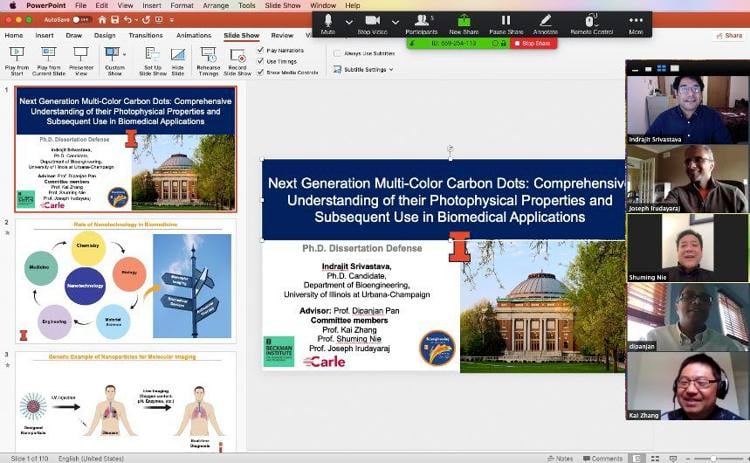750x463 pixels.
Task: Toggle Notes pane in status bar
Action: tap(560, 458)
